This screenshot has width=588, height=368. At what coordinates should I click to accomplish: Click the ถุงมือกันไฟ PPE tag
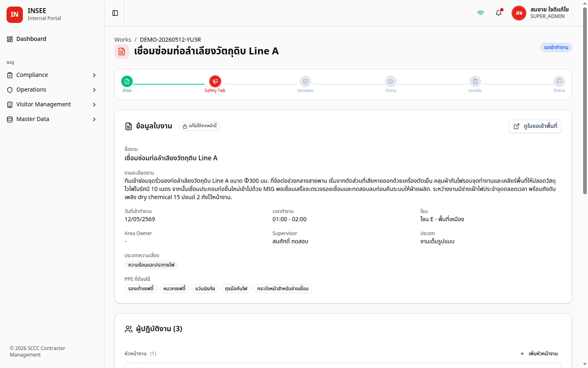[x=236, y=289]
